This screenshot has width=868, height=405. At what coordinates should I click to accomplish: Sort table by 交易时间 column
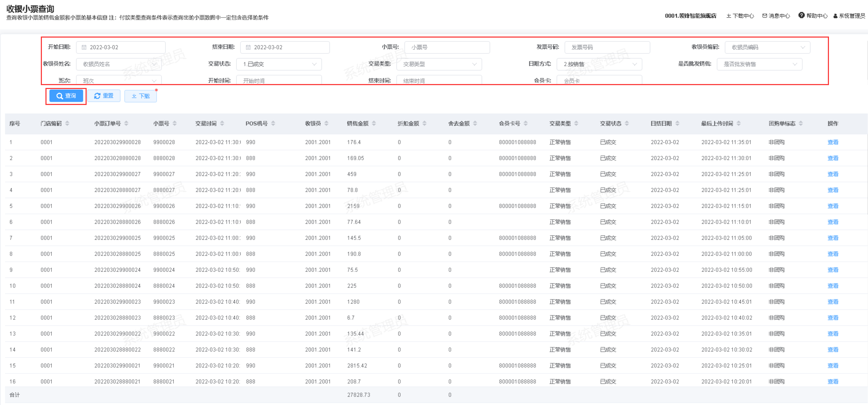coord(222,123)
